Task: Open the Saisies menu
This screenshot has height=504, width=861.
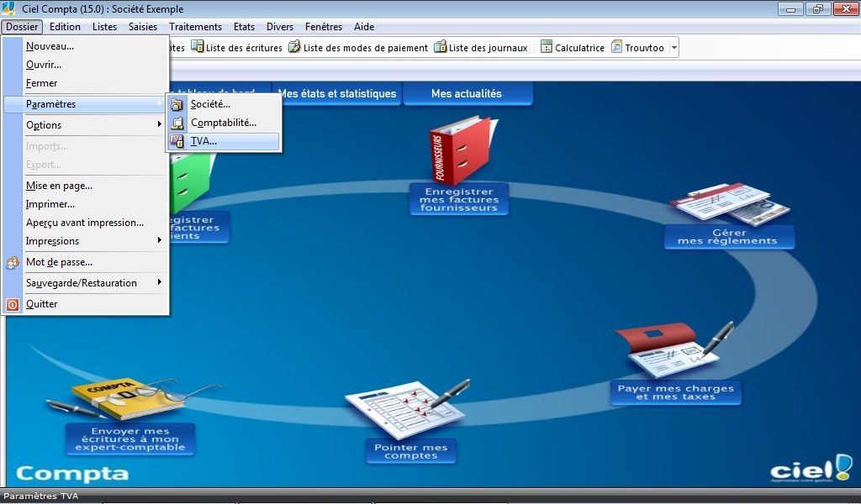Action: tap(143, 26)
